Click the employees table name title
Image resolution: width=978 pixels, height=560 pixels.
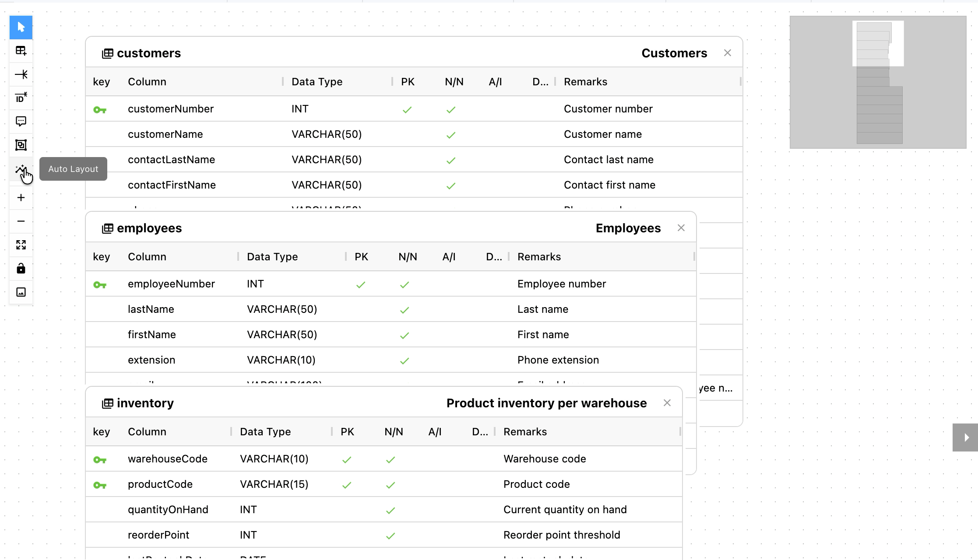click(x=149, y=228)
